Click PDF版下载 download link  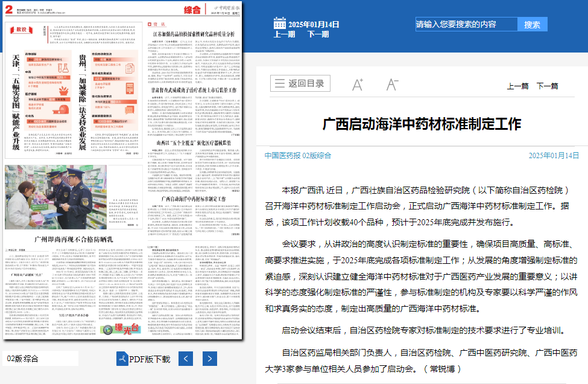(x=150, y=359)
